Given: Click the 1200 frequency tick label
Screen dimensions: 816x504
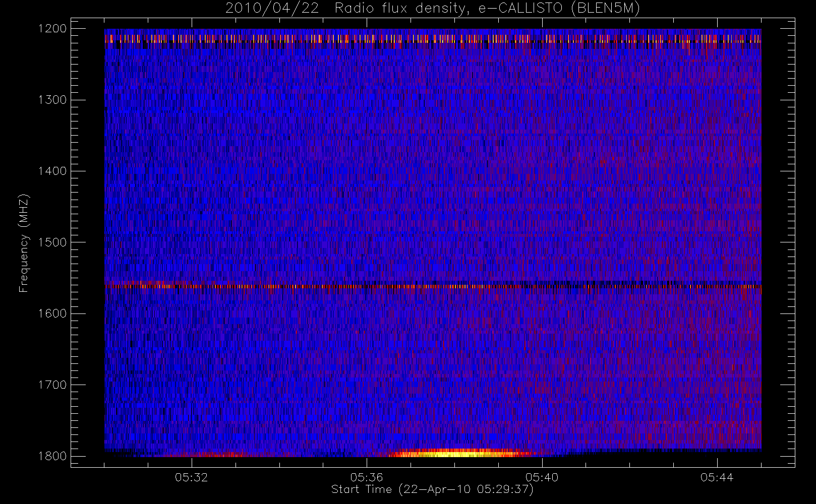Looking at the screenshot, I should click(52, 29).
